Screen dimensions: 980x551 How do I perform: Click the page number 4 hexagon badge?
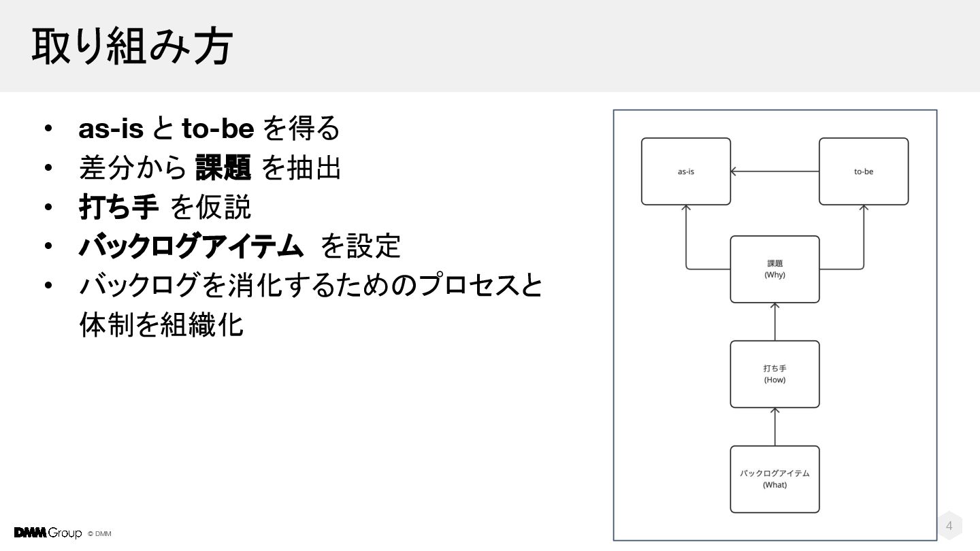[949, 526]
